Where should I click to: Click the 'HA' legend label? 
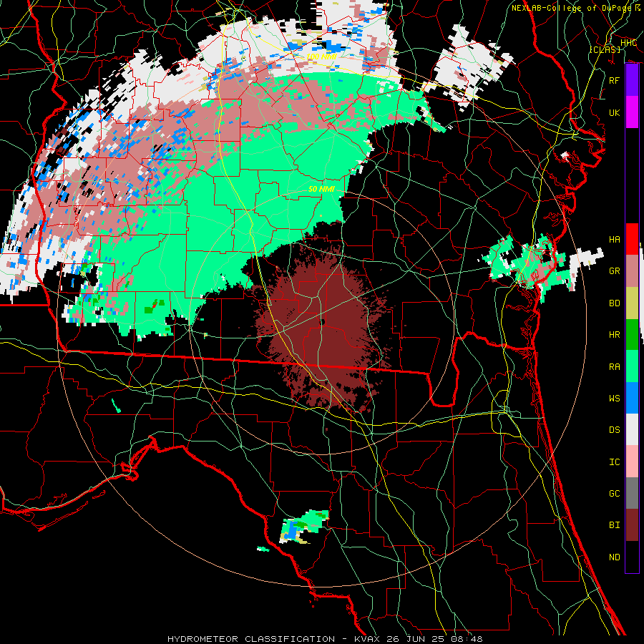click(615, 239)
